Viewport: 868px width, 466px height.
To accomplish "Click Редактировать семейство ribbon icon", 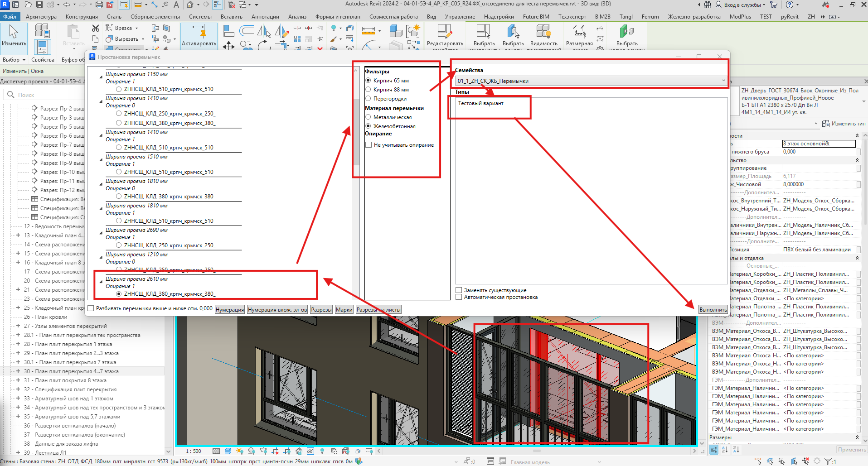I will [x=445, y=36].
